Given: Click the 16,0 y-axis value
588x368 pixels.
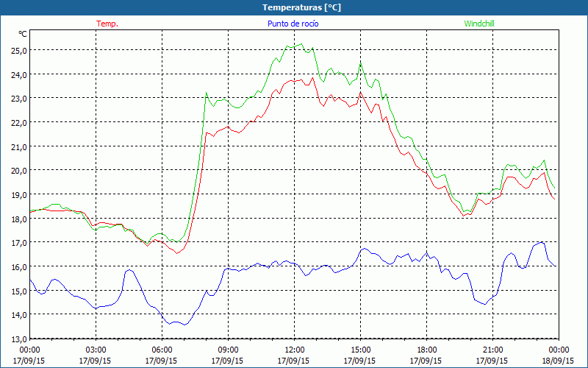Looking at the screenshot, I should [x=19, y=266].
